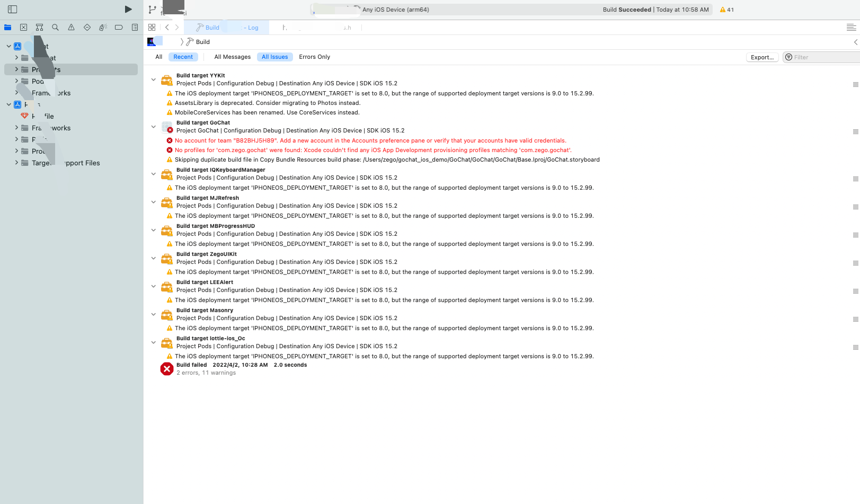The image size is (860, 504).
Task: Show transcript lines for ZegoUIKit target
Action: pos(855,263)
